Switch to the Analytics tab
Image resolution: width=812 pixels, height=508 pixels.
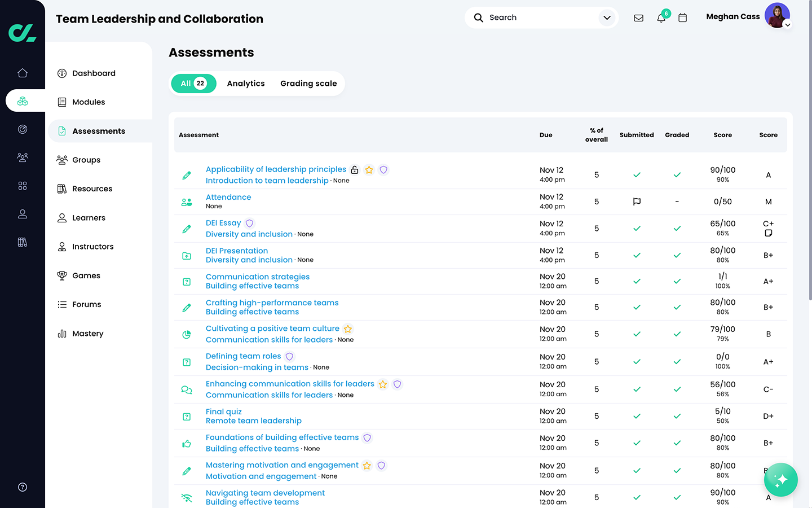pos(245,83)
